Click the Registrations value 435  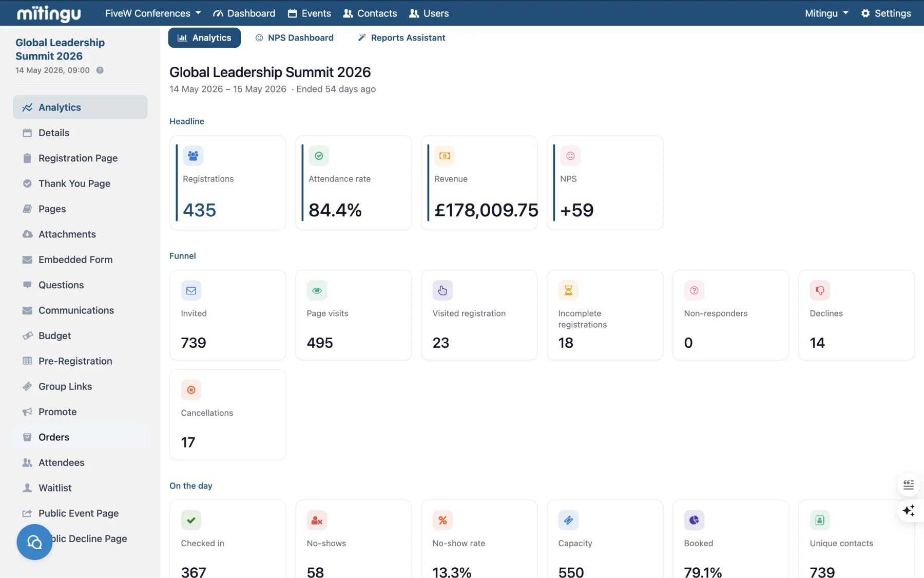click(x=199, y=210)
